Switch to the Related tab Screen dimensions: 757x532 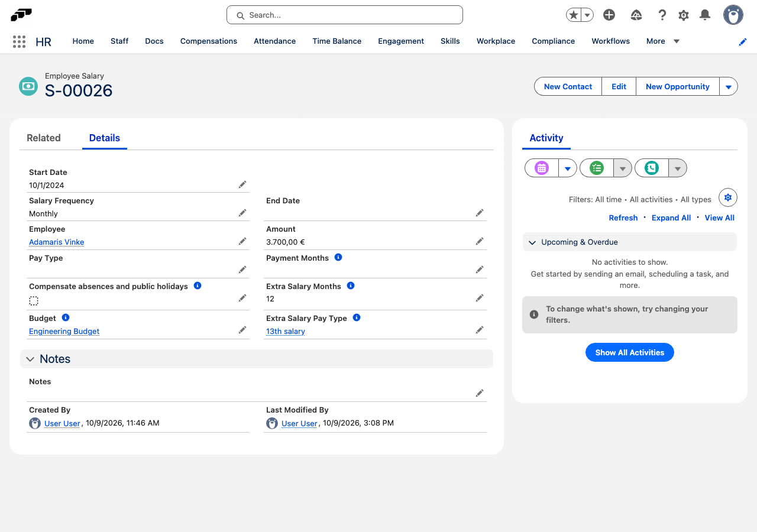[x=44, y=138]
